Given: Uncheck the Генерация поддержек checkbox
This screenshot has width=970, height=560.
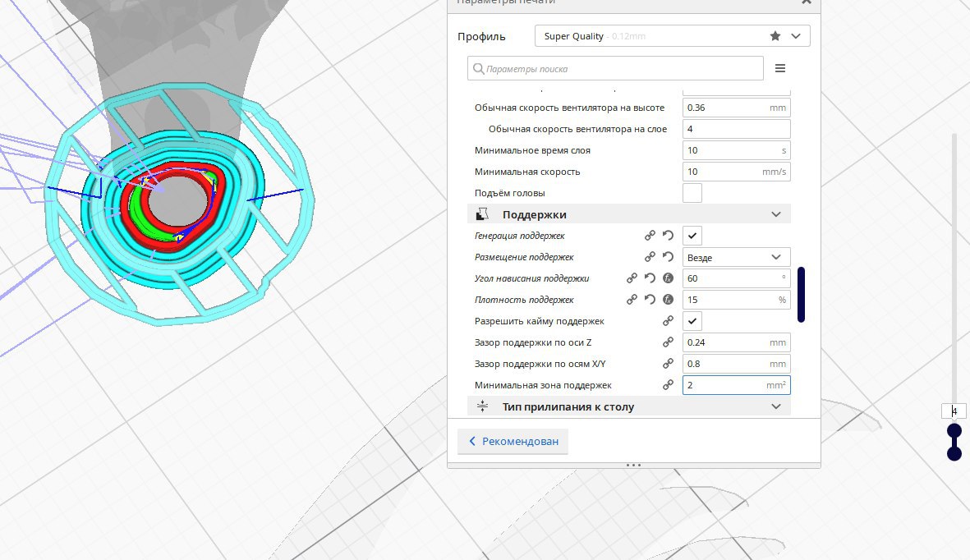Looking at the screenshot, I should point(692,236).
